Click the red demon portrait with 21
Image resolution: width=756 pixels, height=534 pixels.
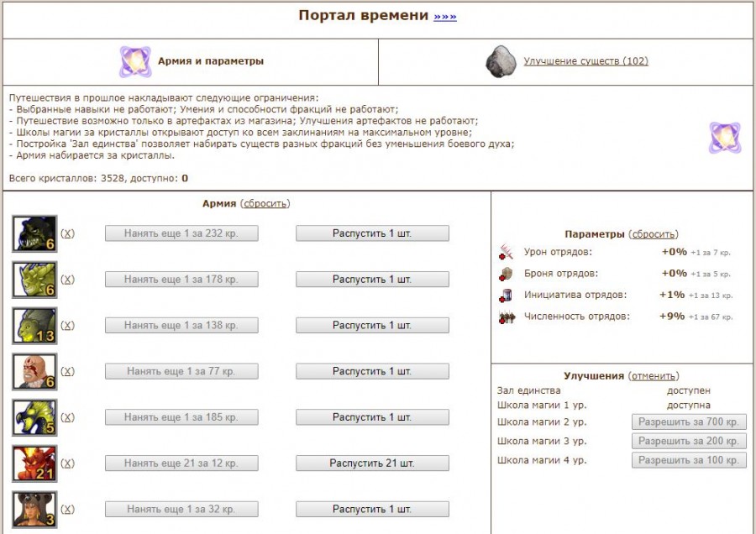[34, 463]
